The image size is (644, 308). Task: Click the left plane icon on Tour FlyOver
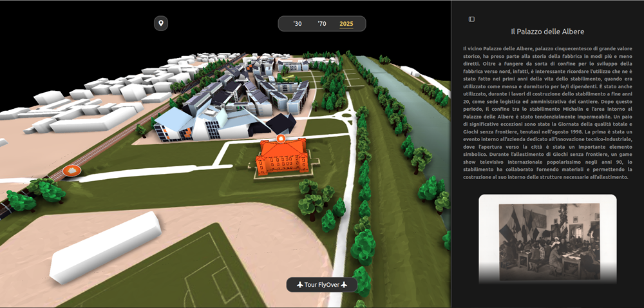point(299,285)
